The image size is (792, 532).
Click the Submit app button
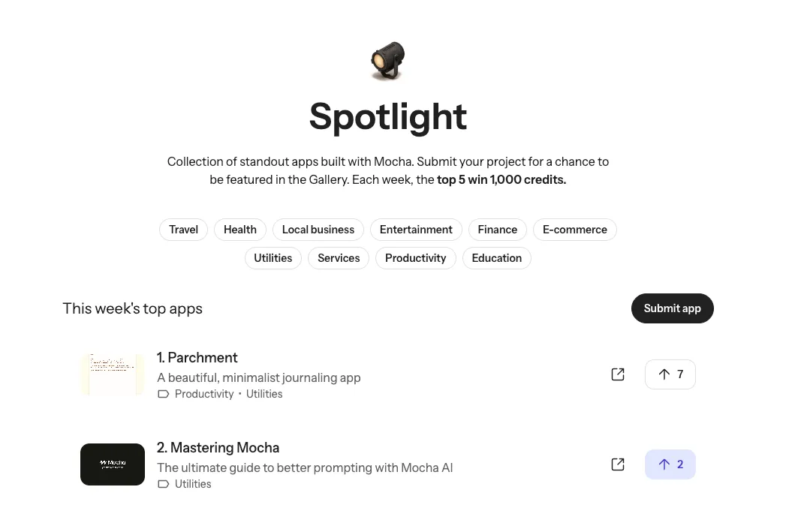[x=672, y=308]
